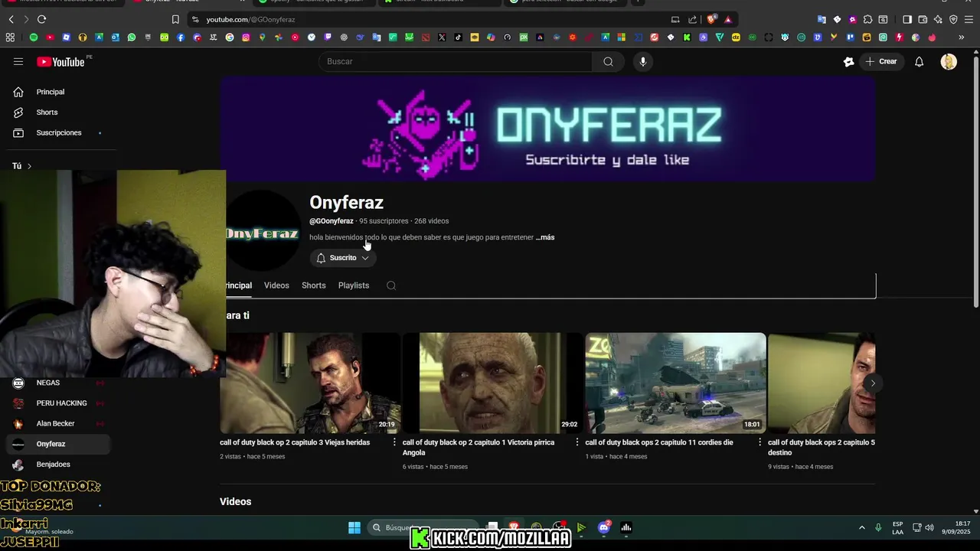Open the Brave Rewards triangle icon
Screen dimensions: 980x551
click(x=727, y=19)
